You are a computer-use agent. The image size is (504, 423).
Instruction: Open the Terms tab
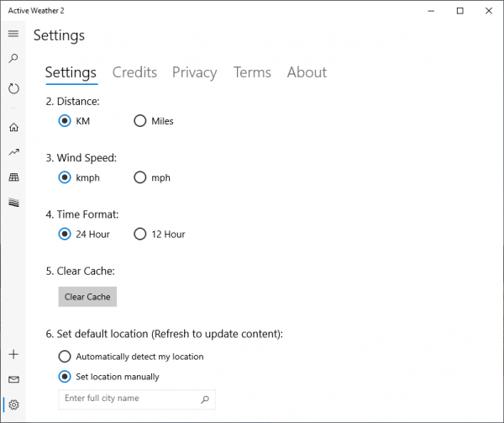pyautogui.click(x=252, y=72)
